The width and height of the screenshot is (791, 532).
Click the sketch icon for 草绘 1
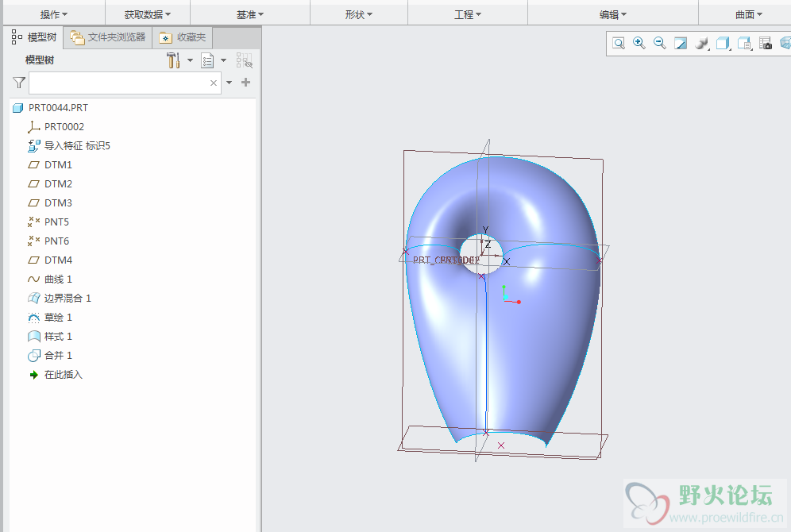click(x=34, y=318)
